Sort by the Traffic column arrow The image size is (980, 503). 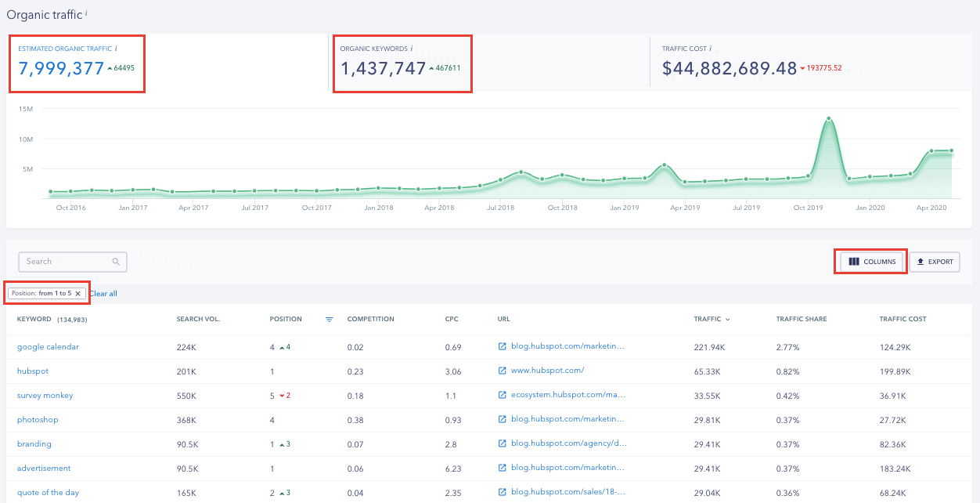pos(728,320)
